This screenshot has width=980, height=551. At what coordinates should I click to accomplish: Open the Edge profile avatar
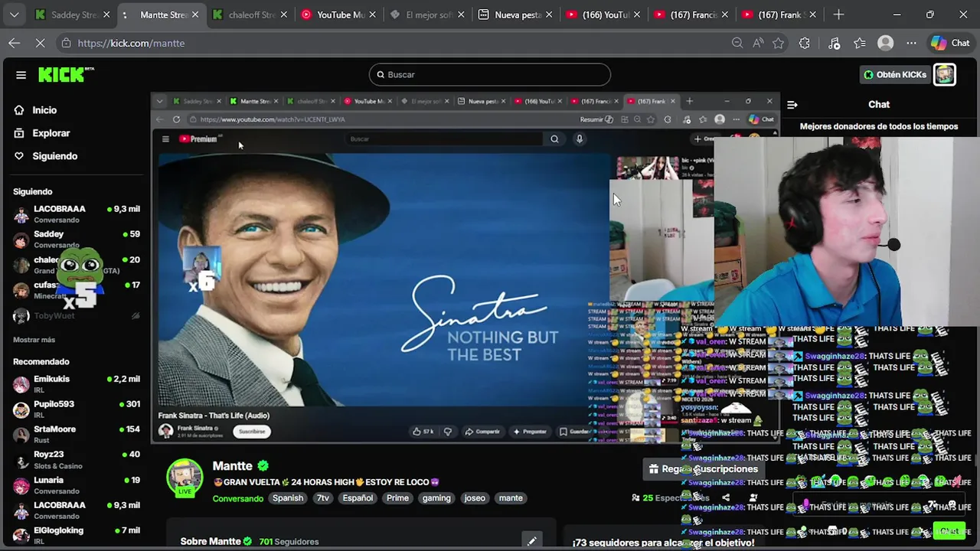[886, 43]
